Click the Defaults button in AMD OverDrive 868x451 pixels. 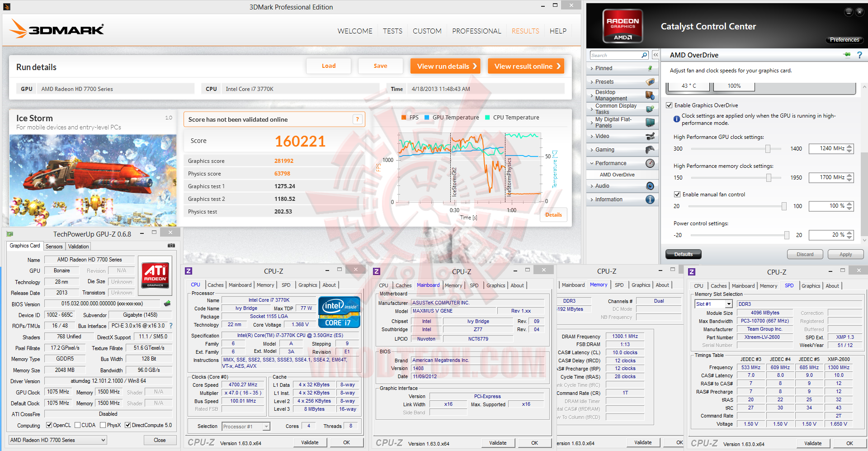pos(684,254)
